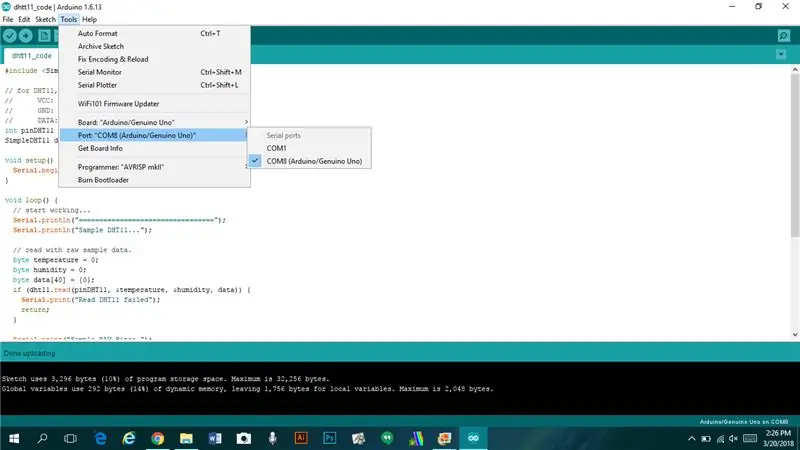The image size is (800, 450).
Task: Expand the Programmer "AVRISP mkII" submenu
Action: [x=154, y=167]
